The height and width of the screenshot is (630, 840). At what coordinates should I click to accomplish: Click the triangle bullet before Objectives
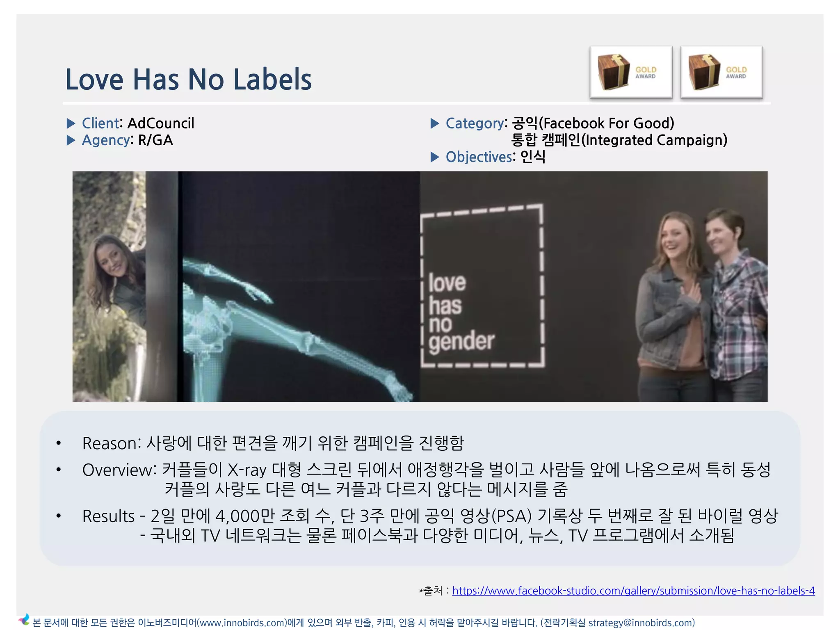click(435, 157)
